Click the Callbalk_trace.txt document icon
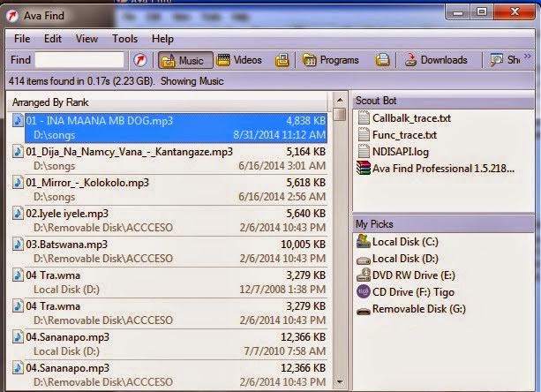Screen dimensions: 541x392 point(364,117)
